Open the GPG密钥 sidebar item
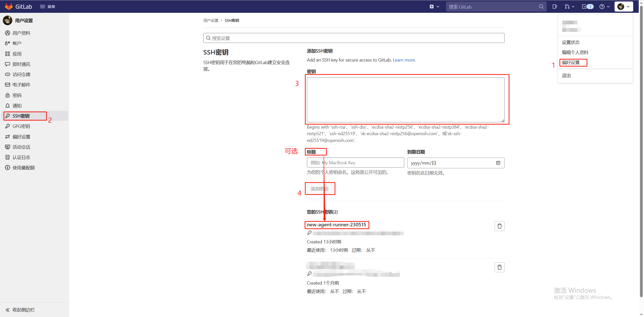 pyautogui.click(x=21, y=126)
